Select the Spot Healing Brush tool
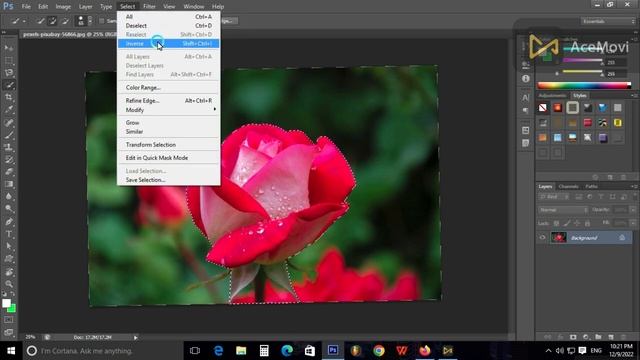 pyautogui.click(x=9, y=122)
